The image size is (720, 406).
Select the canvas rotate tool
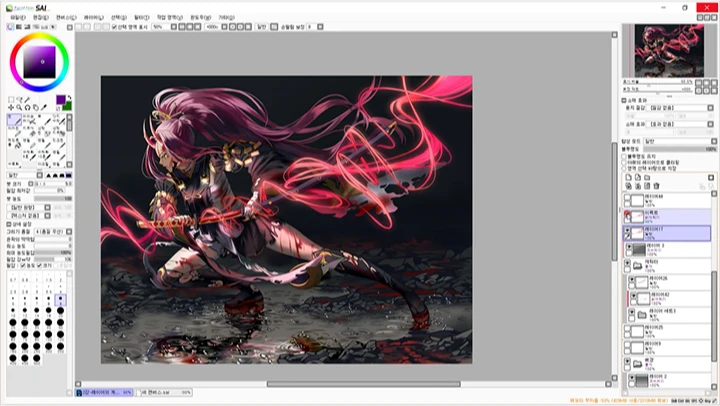tap(28, 107)
